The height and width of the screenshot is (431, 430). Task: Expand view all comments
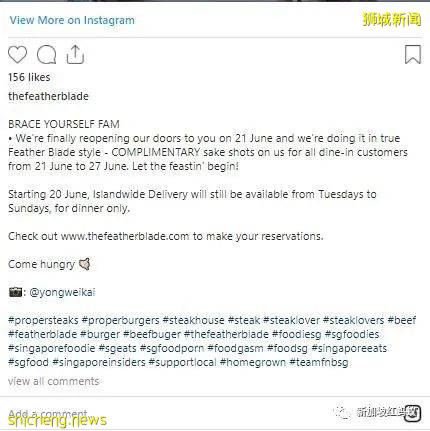coord(54,381)
